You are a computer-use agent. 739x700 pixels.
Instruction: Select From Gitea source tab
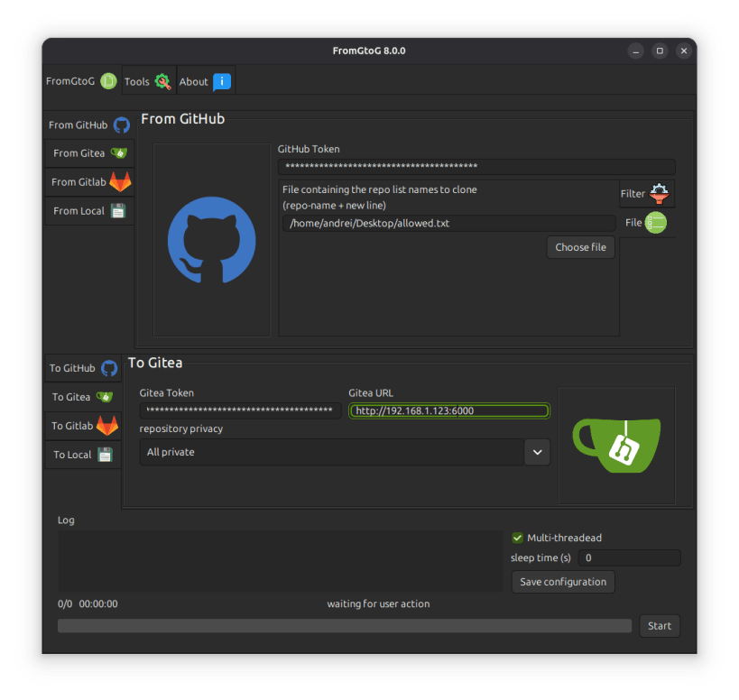click(x=89, y=153)
